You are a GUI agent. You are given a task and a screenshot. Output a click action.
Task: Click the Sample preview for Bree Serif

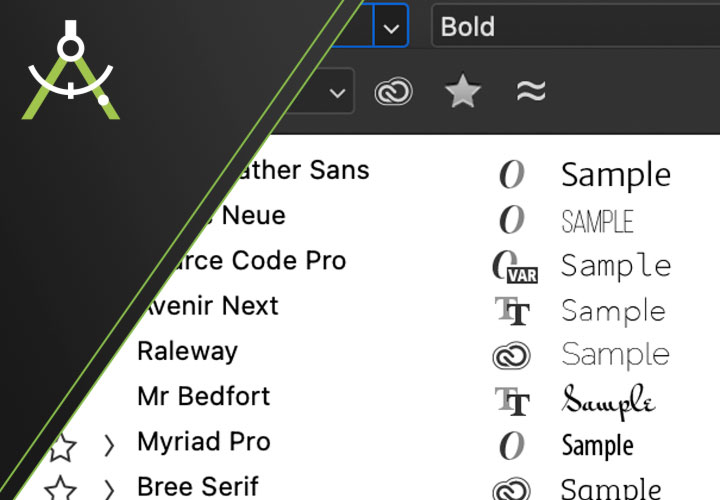coord(611,489)
